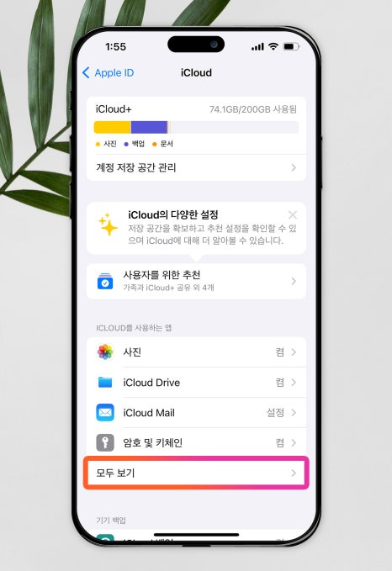Tap the battery status icon
The height and width of the screenshot is (571, 392).
coord(291,46)
